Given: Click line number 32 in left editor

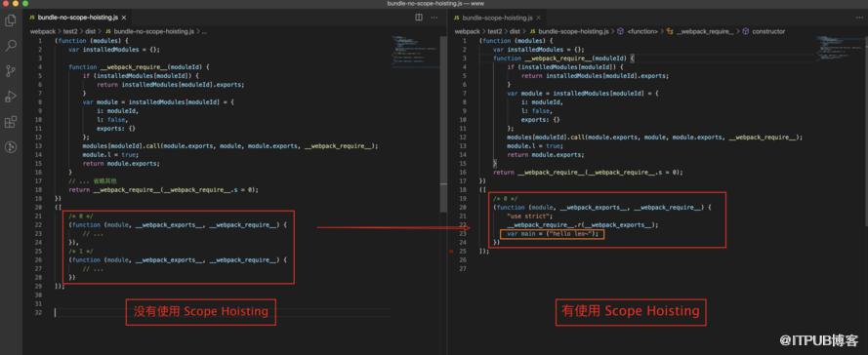Looking at the screenshot, I should tap(38, 312).
